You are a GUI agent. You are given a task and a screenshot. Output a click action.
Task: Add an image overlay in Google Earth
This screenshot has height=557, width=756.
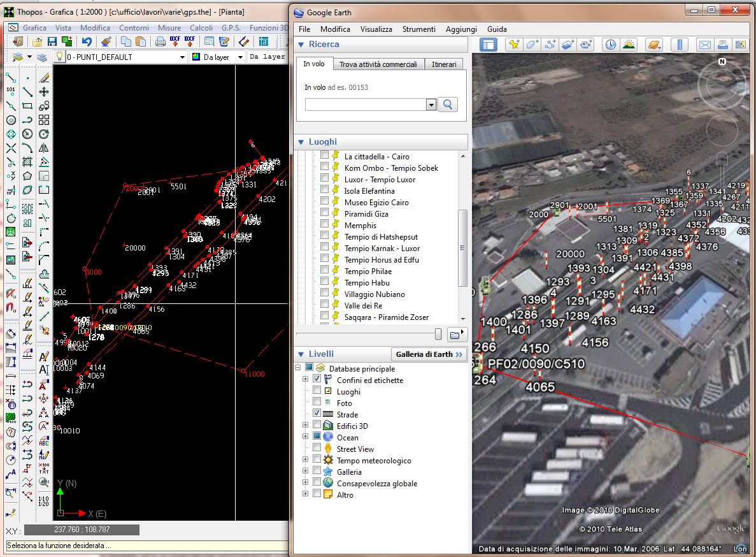(x=567, y=45)
